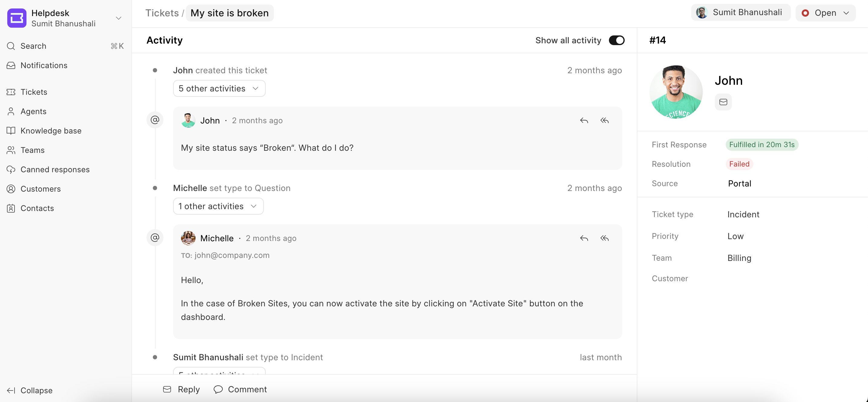The width and height of the screenshot is (868, 402).
Task: Open the Knowledge base sidebar item
Action: click(x=51, y=131)
